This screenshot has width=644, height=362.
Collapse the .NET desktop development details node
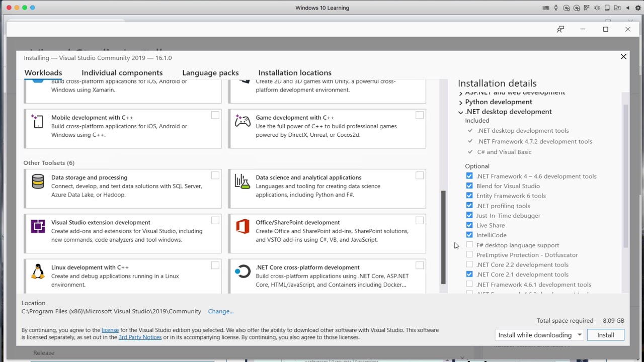[x=461, y=112]
